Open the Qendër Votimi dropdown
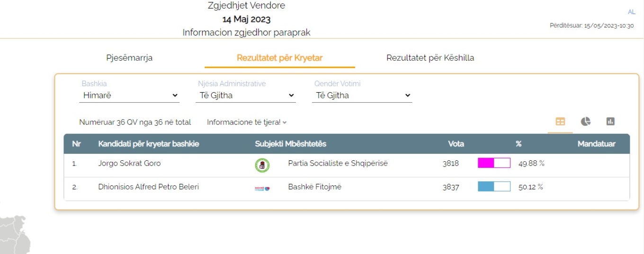This screenshot has width=644, height=254. (x=362, y=96)
